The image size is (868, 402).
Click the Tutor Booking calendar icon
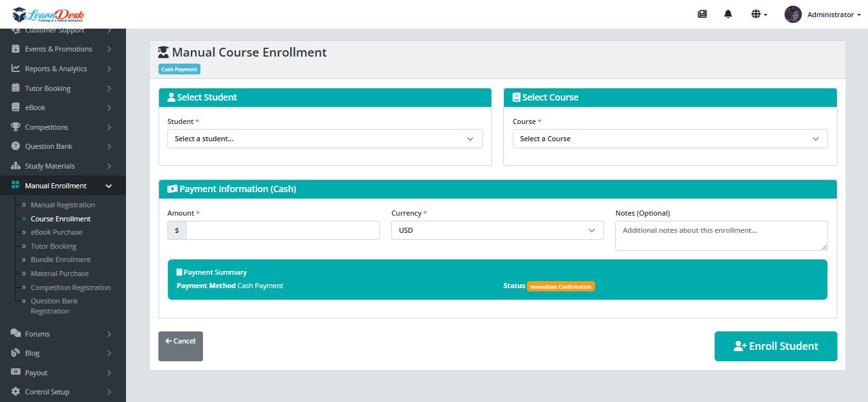click(16, 88)
